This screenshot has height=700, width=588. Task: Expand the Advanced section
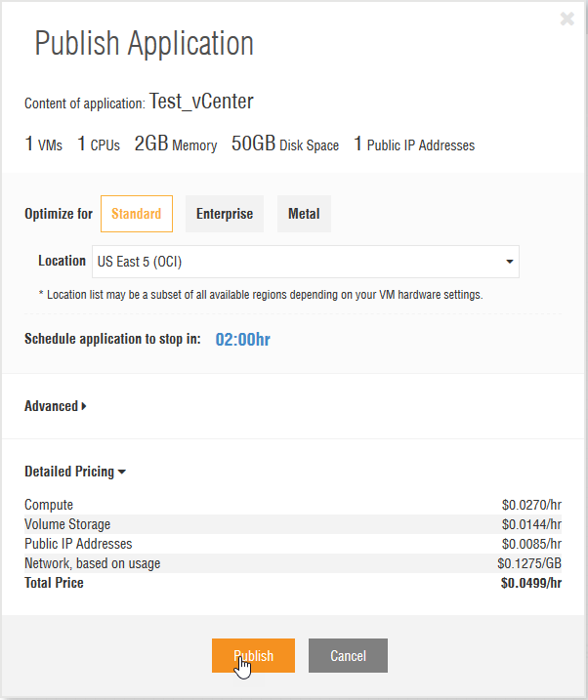55,406
